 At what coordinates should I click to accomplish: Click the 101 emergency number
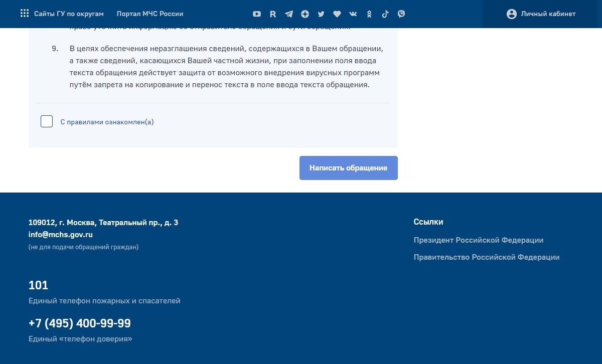[x=38, y=285]
